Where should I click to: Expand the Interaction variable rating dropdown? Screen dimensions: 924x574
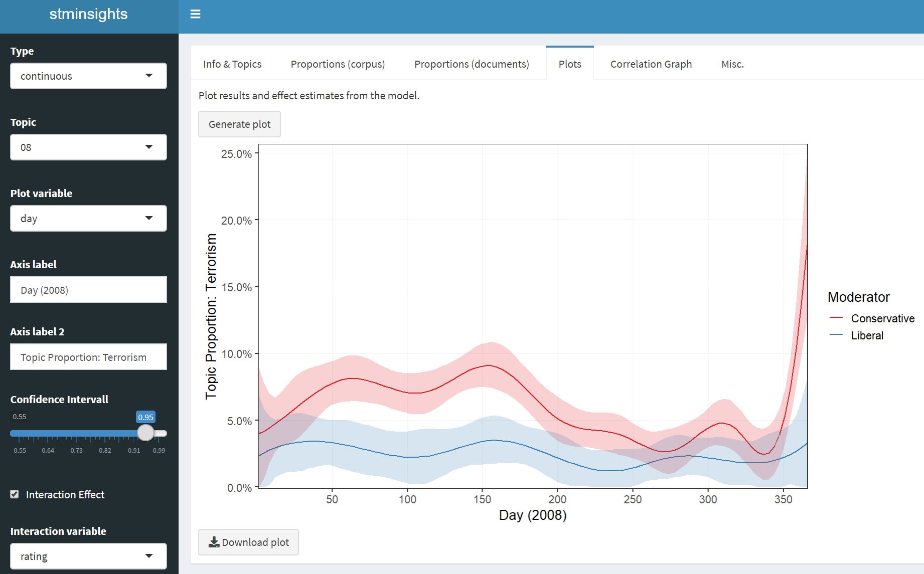tap(88, 556)
